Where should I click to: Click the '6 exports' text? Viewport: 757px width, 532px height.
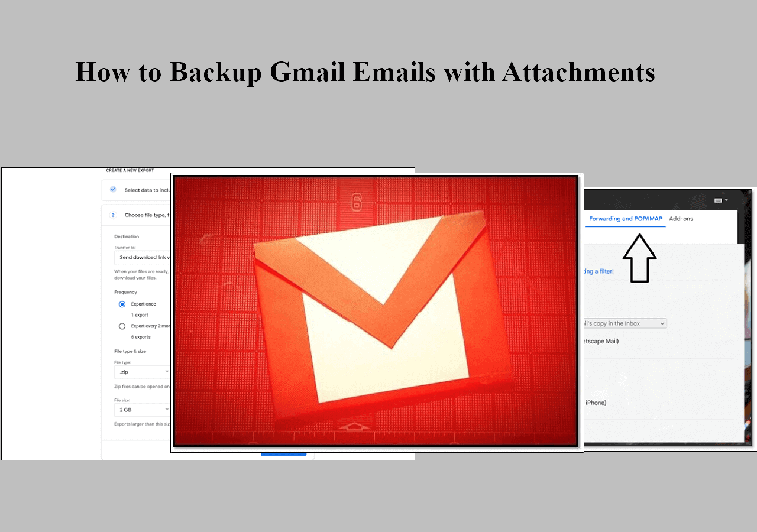(x=141, y=337)
